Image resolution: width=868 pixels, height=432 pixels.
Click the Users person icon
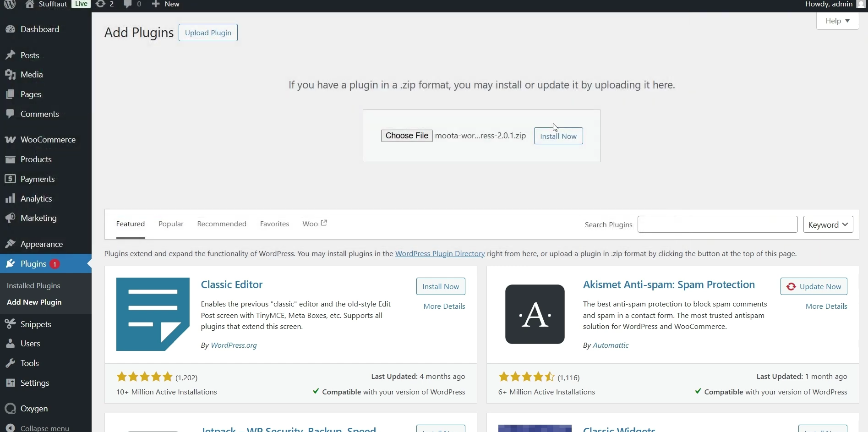(10, 344)
